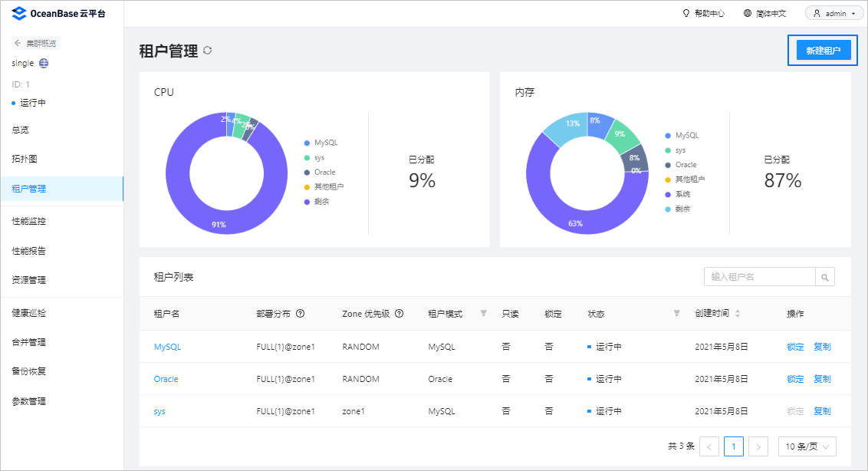Sort by 创建时间 using sort arrows
Screen dimensions: 868x471
(738, 314)
